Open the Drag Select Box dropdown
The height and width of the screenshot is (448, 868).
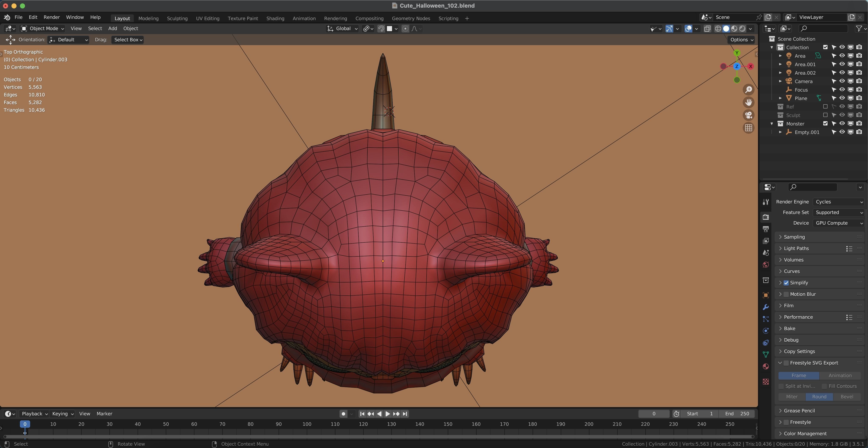(x=128, y=40)
